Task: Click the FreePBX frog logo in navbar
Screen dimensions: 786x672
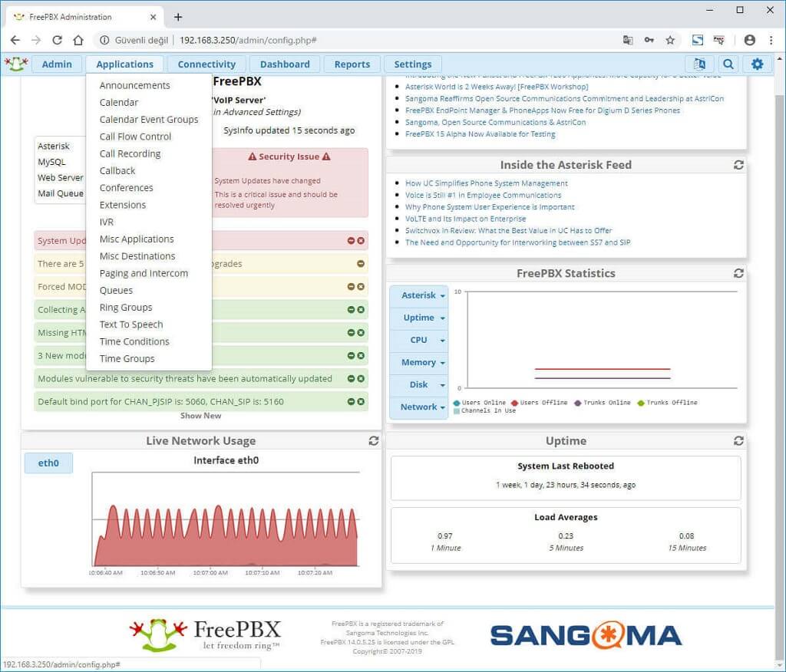Action: tap(16, 64)
